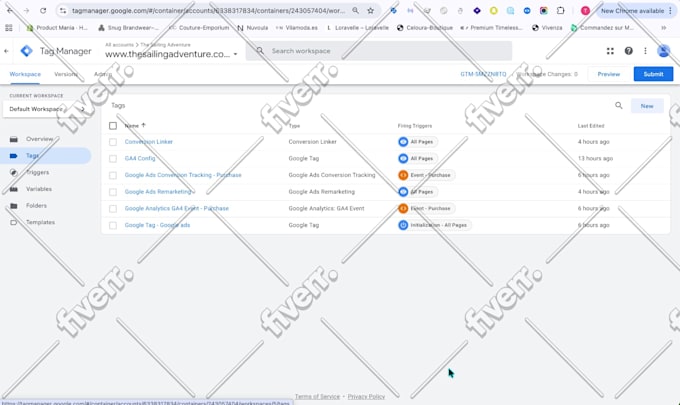
Task: Switch to the Admin tab
Action: click(103, 74)
